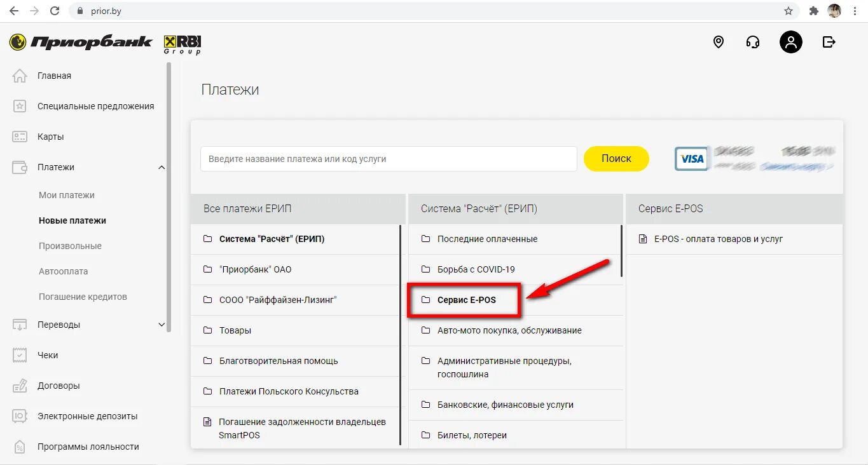Image resolution: width=868 pixels, height=465 pixels.
Task: Open Чеки in the sidebar
Action: click(48, 355)
